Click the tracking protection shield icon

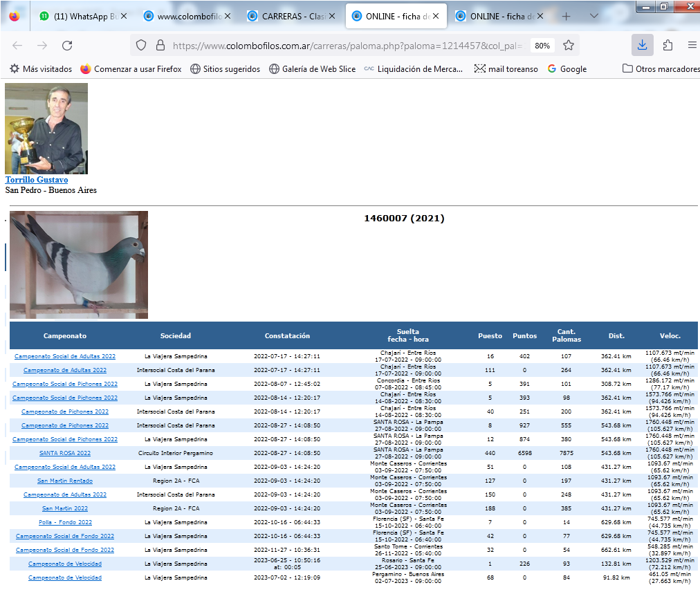[x=141, y=46]
